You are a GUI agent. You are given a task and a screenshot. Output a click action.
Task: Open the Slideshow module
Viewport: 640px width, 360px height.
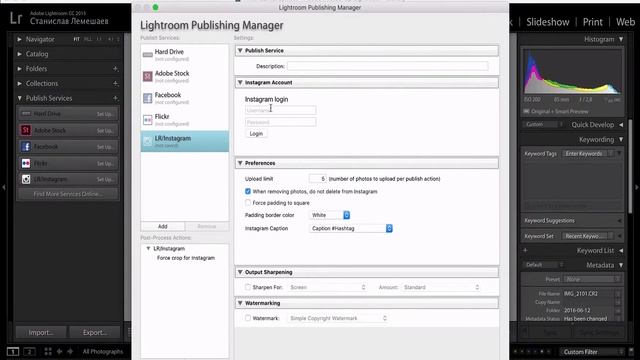(547, 22)
